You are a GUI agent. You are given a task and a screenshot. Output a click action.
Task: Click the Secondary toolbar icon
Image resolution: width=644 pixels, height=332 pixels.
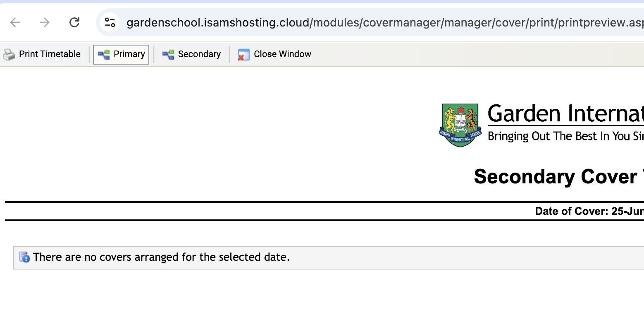(x=168, y=55)
